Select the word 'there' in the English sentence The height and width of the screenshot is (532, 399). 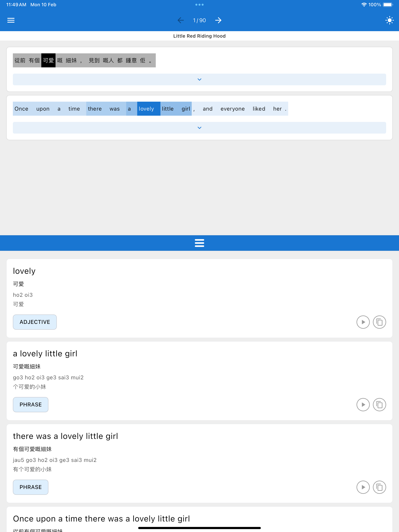(95, 109)
